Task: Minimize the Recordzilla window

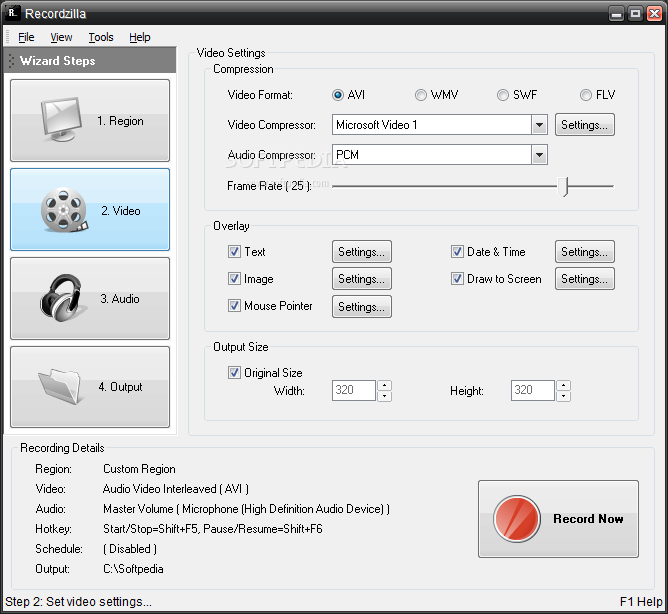Action: (x=616, y=14)
